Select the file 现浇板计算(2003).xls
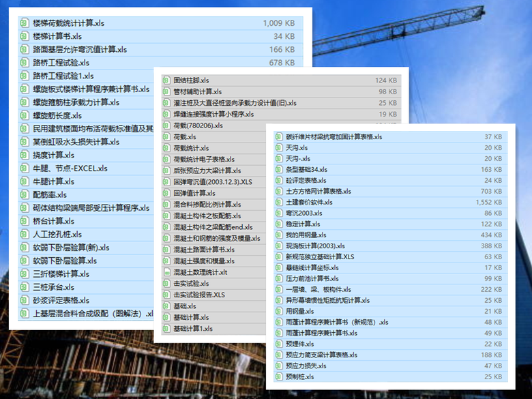The image size is (532, 399). (310, 246)
